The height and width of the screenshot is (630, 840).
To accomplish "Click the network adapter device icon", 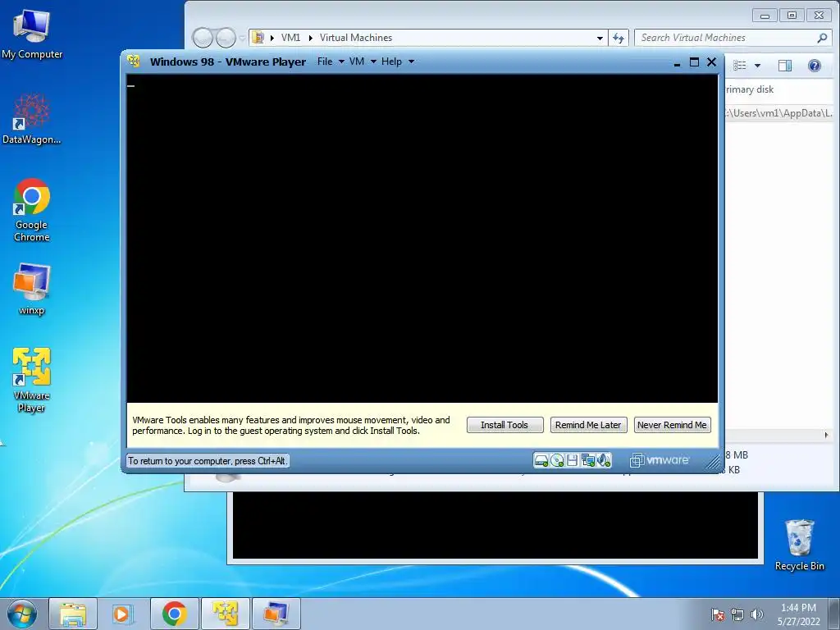I will [x=587, y=460].
